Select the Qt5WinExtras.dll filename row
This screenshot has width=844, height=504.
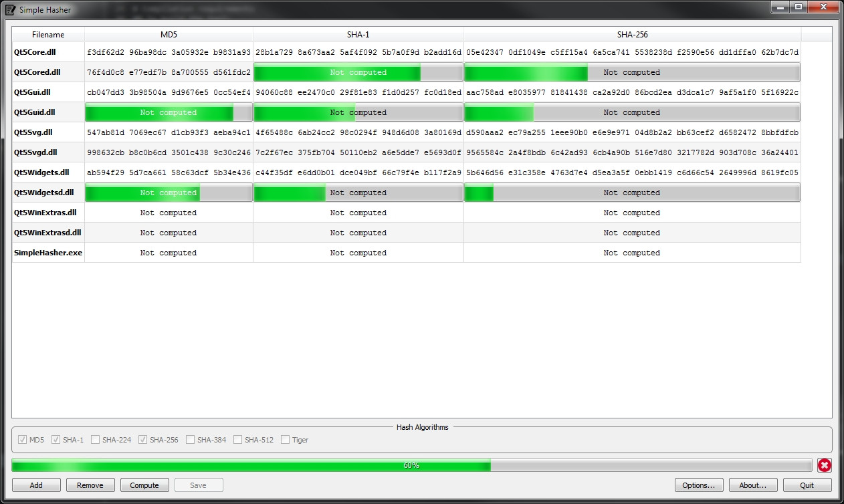click(48, 213)
